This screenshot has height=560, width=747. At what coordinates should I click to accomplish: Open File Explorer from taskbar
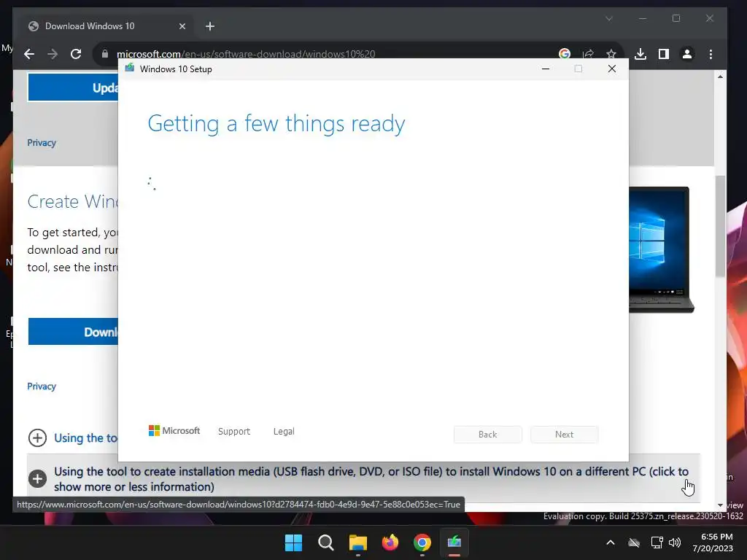(357, 542)
